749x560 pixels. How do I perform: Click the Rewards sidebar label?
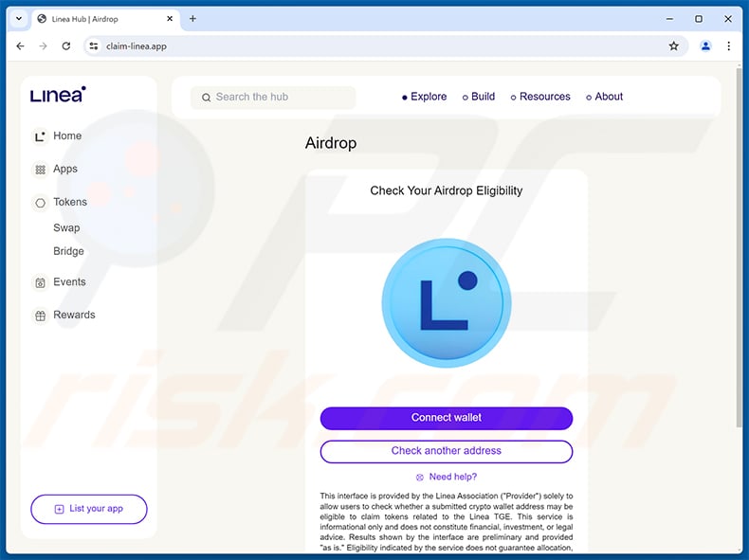pos(74,316)
